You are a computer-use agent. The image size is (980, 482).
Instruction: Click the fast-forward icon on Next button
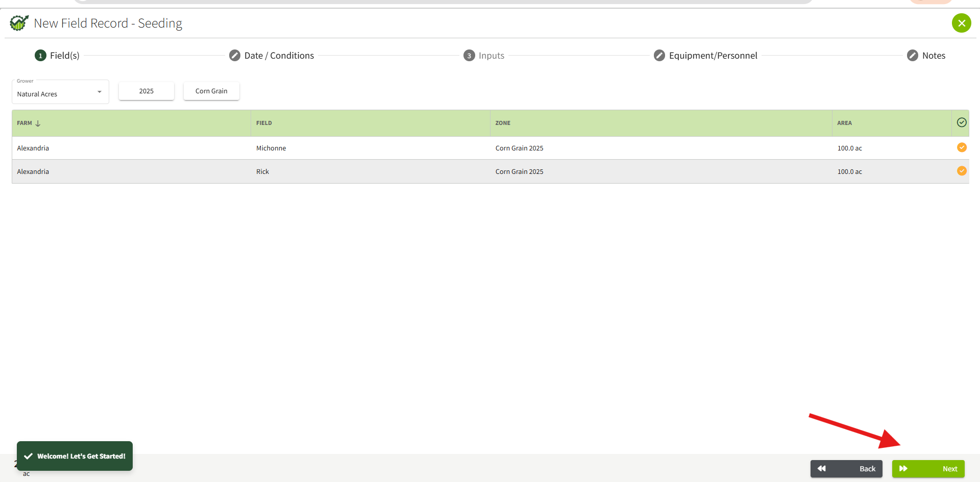click(903, 468)
